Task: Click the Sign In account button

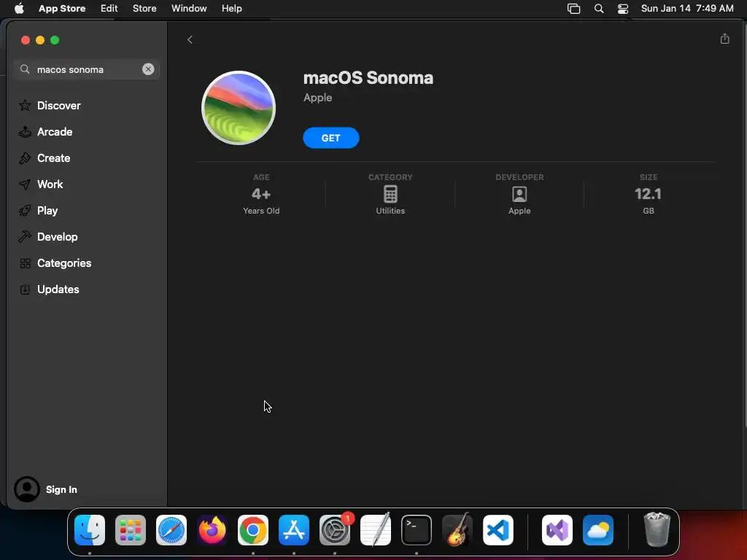Action: [x=46, y=489]
